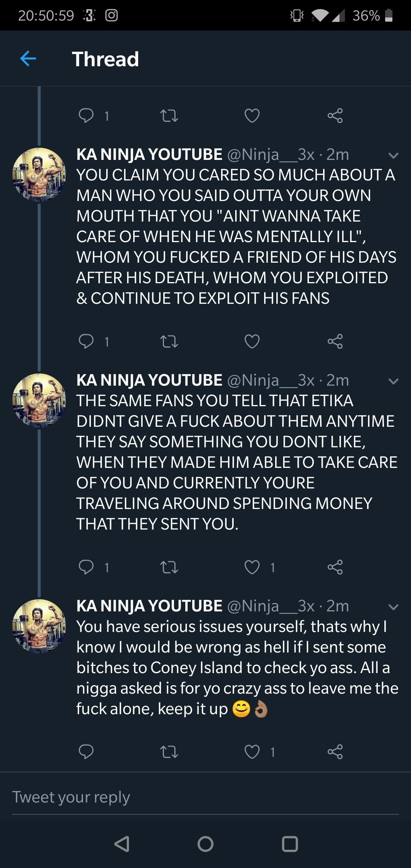Retweet the "THE SAME FANS" tweet
Viewport: 411px width, 868px height.
coord(169,567)
